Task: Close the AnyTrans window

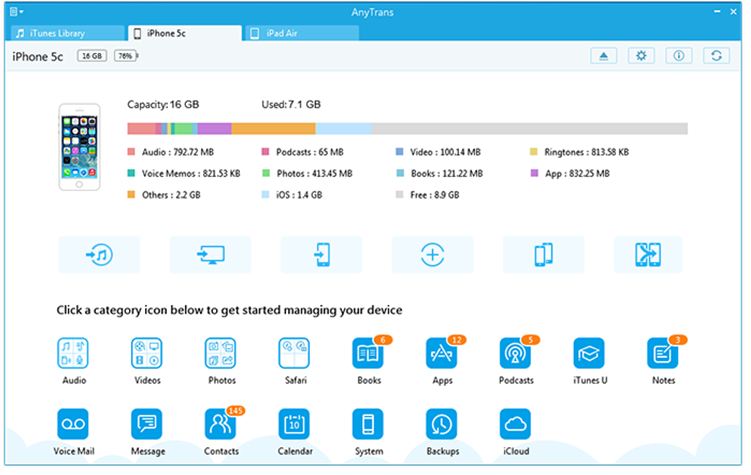Action: (x=733, y=11)
